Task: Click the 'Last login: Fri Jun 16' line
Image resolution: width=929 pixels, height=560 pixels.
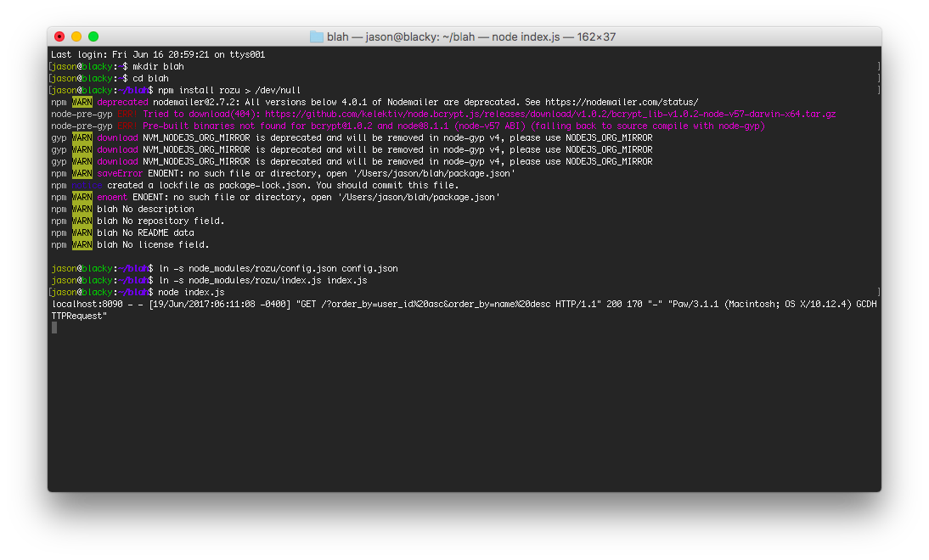Action: [158, 54]
